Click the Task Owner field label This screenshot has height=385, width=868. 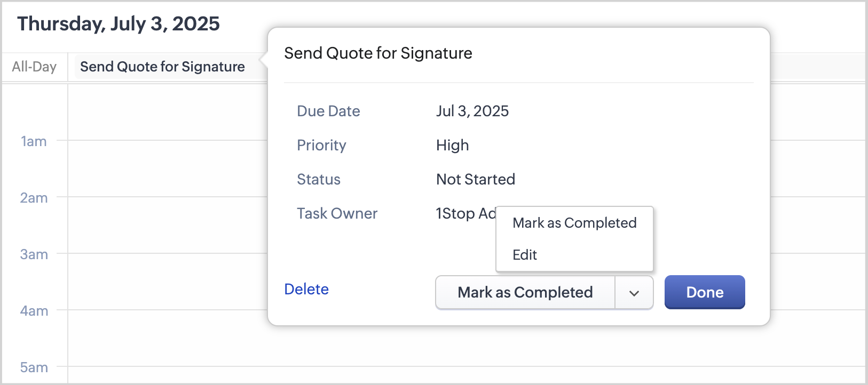[337, 213]
